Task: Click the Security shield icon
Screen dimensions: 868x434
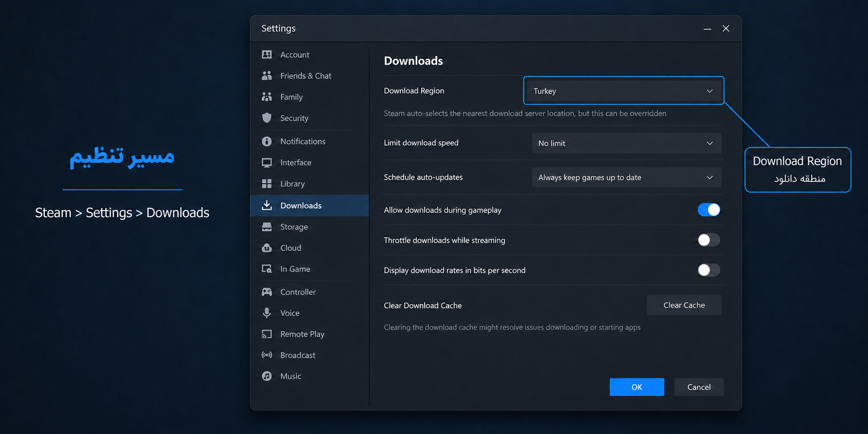Action: pos(267,118)
